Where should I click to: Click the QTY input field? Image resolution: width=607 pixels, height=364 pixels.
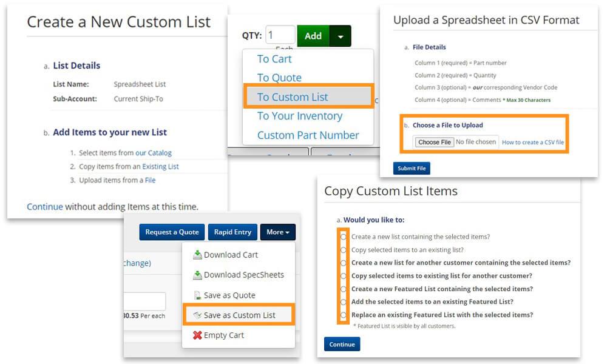[280, 35]
